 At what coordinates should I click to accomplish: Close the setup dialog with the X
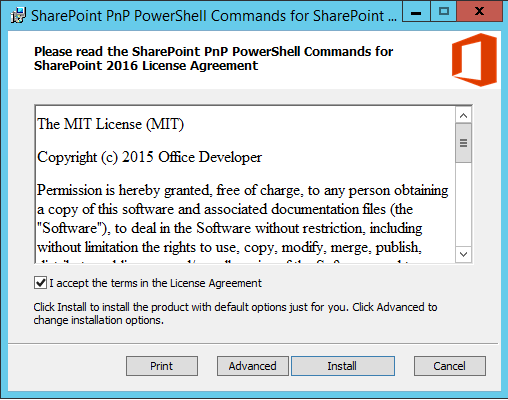pos(479,12)
